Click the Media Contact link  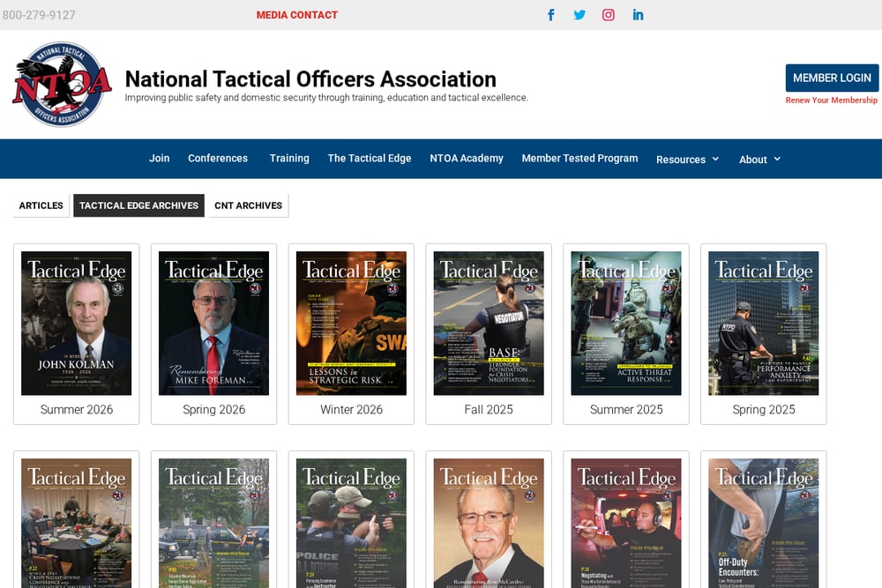[297, 15]
